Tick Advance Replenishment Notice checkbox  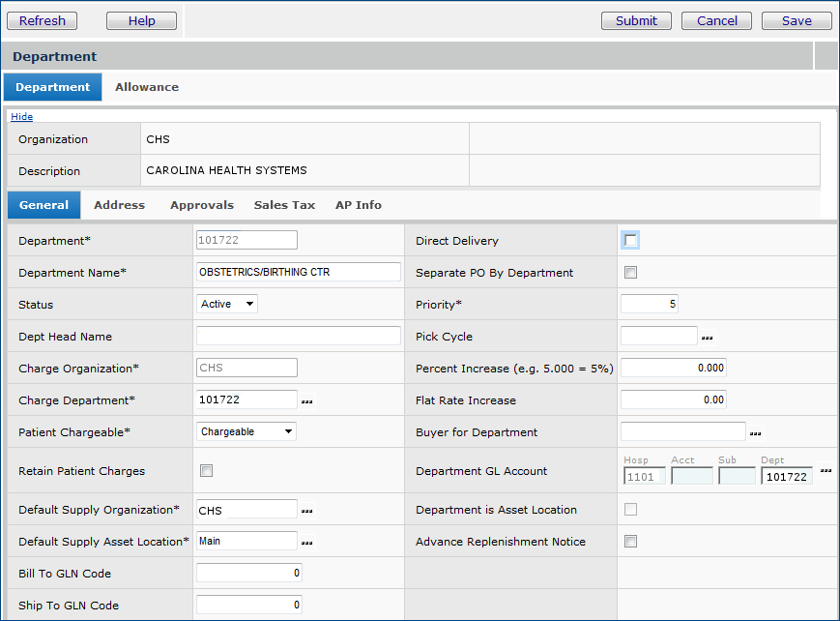pyautogui.click(x=631, y=542)
